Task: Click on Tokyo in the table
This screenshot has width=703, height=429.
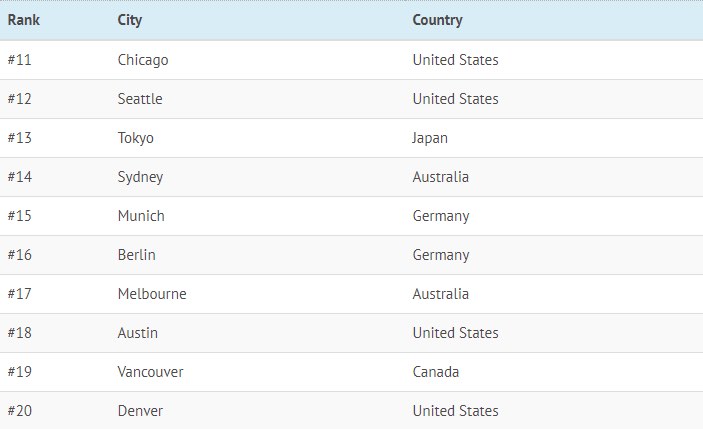Action: click(135, 138)
